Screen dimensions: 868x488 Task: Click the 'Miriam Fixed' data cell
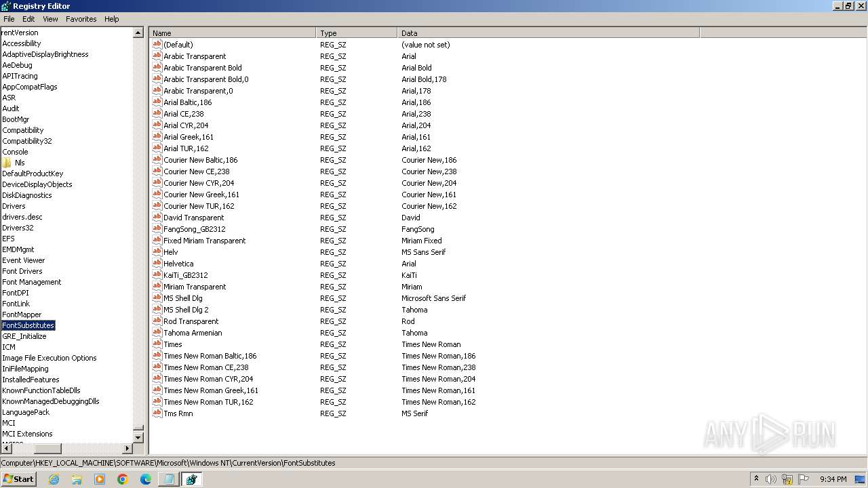422,241
